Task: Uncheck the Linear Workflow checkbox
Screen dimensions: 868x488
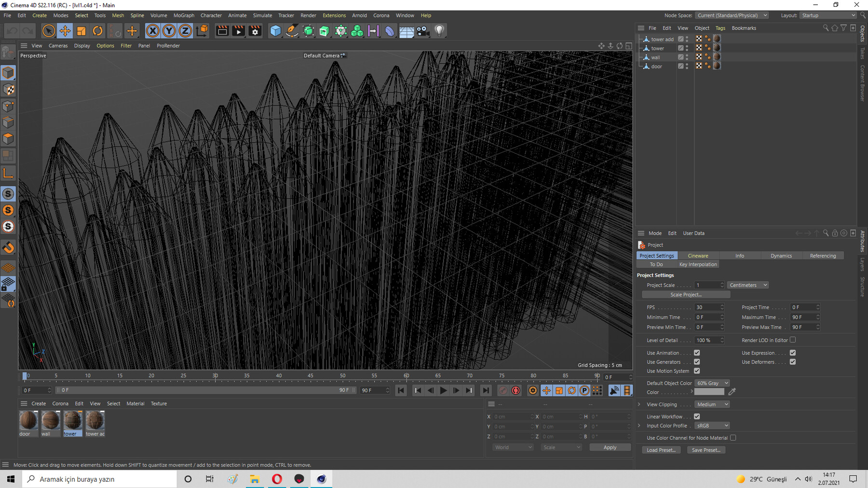Action: (697, 416)
